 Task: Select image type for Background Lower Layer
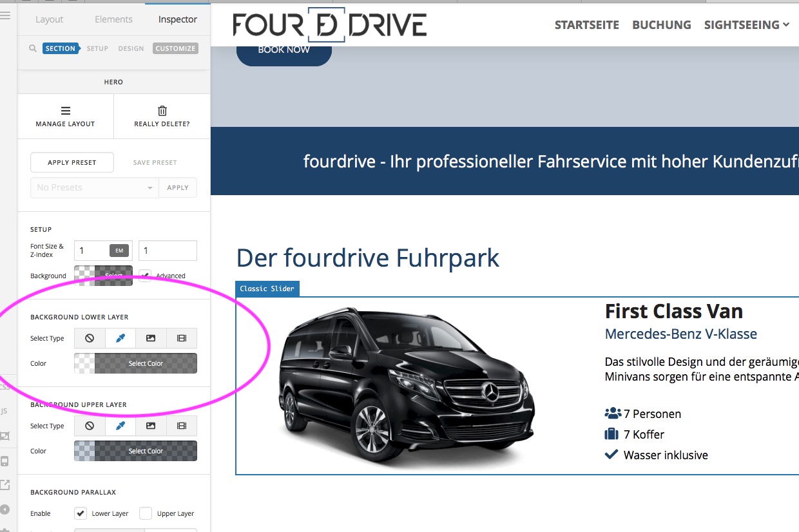pos(151,338)
